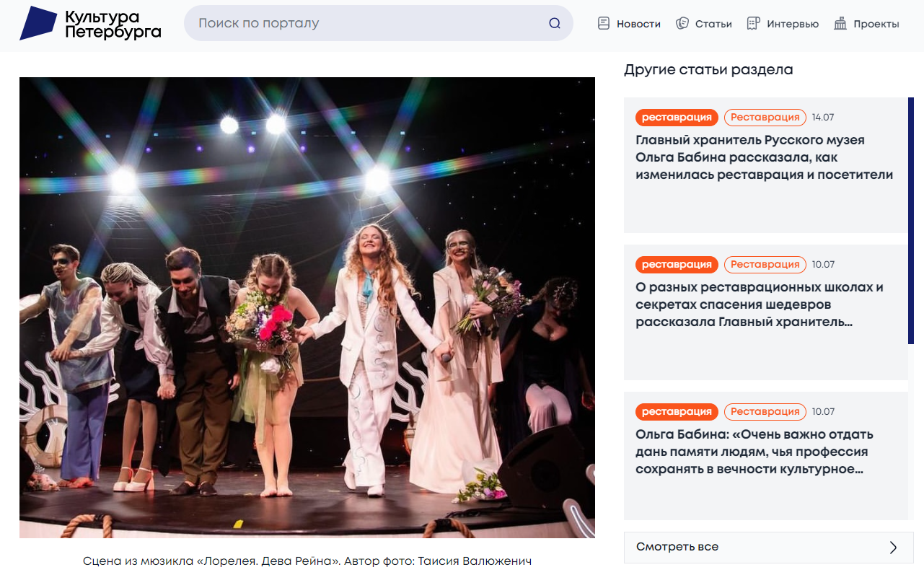Click the search magnifier icon
This screenshot has width=924, height=575.
[554, 23]
